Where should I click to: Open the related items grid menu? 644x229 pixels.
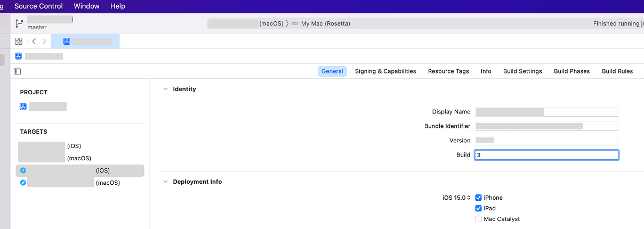coord(19,41)
